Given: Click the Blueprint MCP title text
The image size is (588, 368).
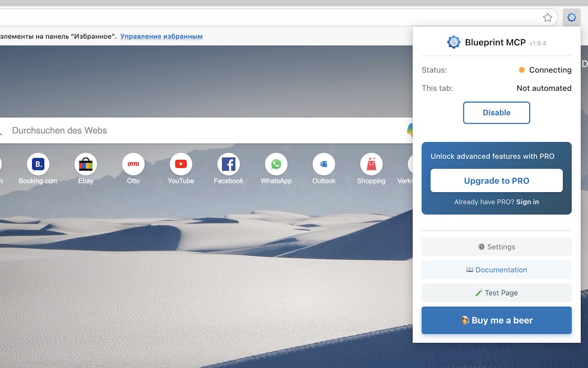Looking at the screenshot, I should coord(495,42).
